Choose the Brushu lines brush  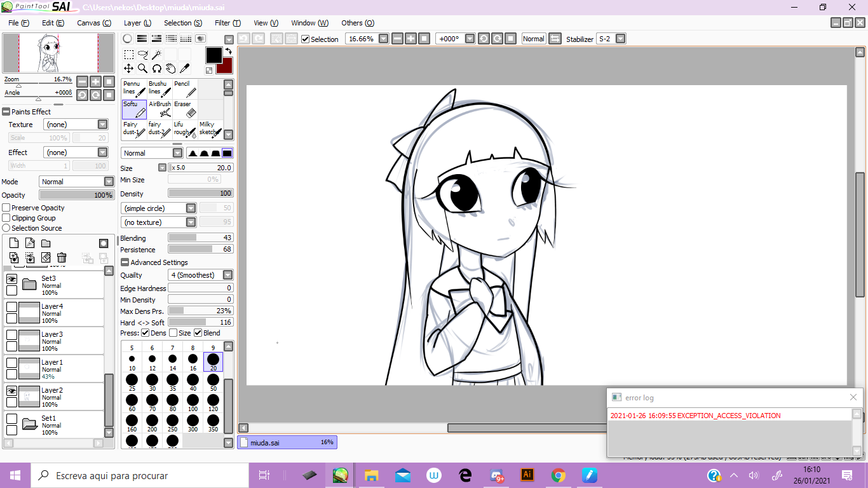(159, 89)
